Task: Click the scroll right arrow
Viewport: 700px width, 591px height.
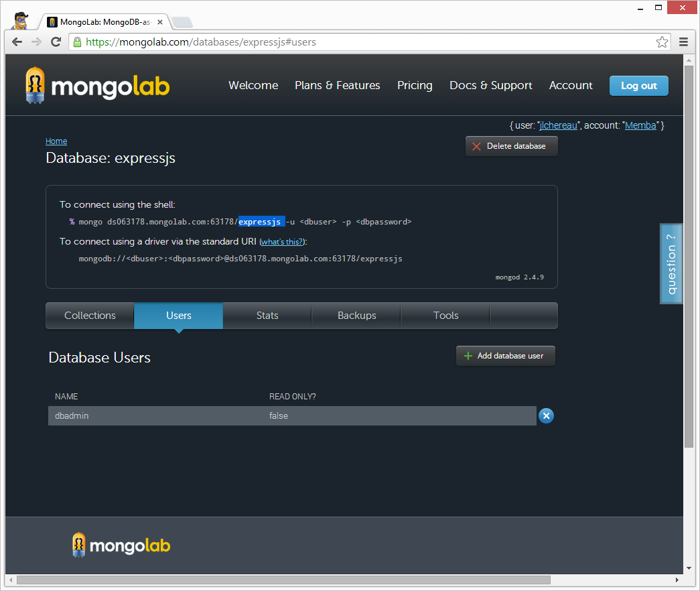Action: click(x=677, y=580)
